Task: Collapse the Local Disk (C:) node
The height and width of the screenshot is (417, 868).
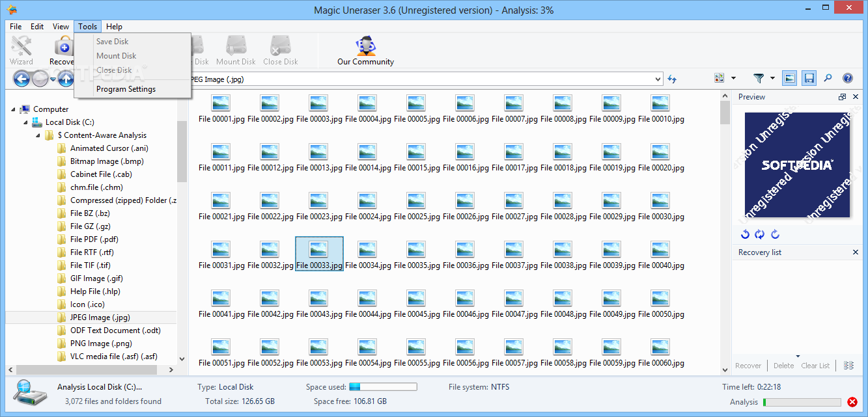Action: (25, 122)
